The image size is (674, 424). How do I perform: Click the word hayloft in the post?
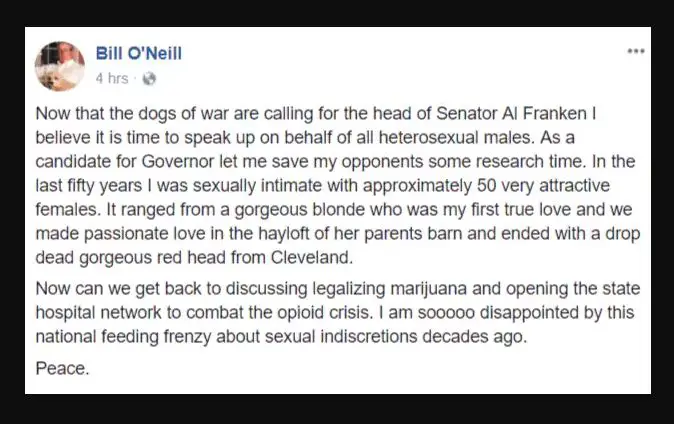tap(283, 234)
